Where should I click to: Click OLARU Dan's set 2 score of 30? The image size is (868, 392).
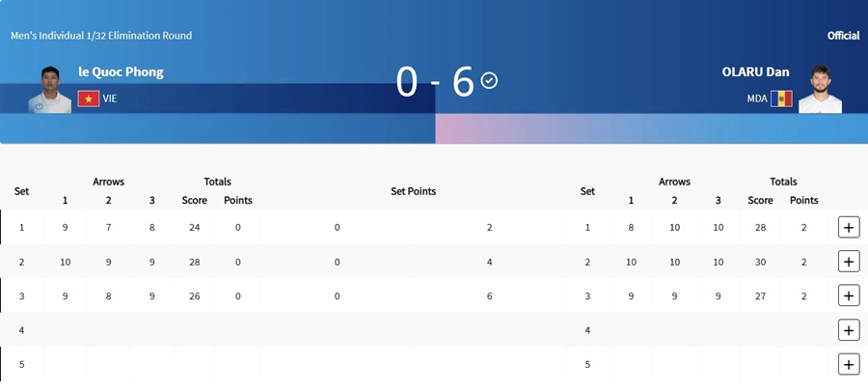click(761, 262)
